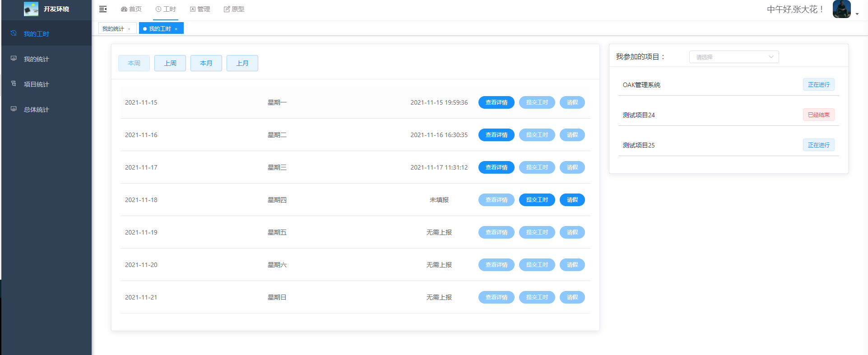
Task: Collapse sidebar with the hamburger menu icon
Action: (x=103, y=9)
